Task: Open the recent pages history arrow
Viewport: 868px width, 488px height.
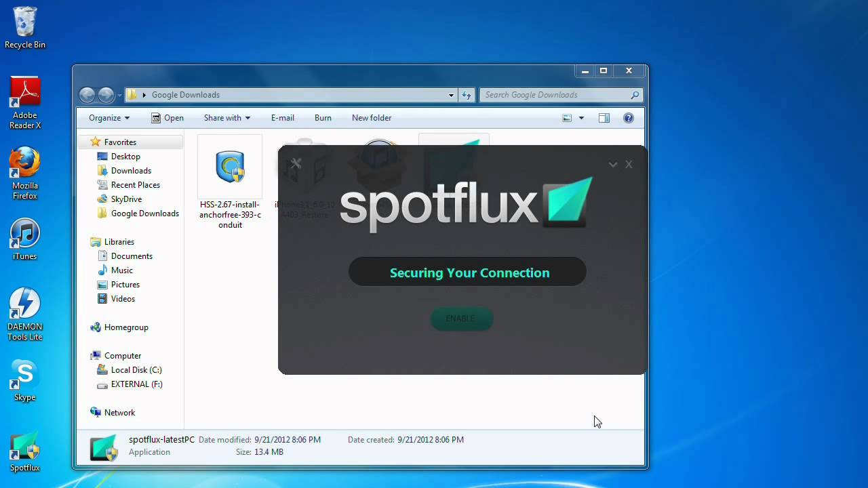Action: [119, 95]
